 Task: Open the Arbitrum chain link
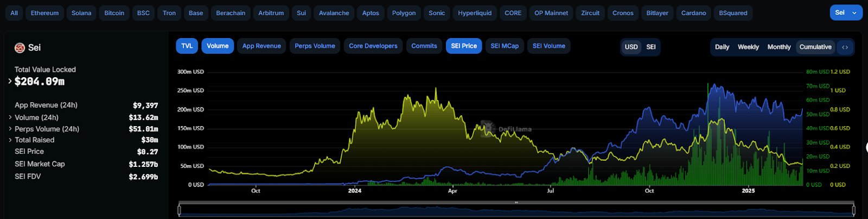pyautogui.click(x=271, y=13)
